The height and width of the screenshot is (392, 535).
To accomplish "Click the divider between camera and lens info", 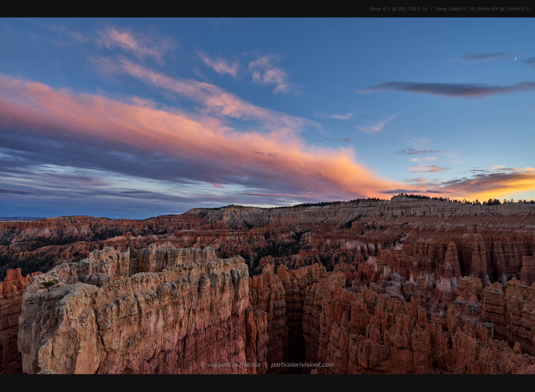I will pyautogui.click(x=432, y=9).
